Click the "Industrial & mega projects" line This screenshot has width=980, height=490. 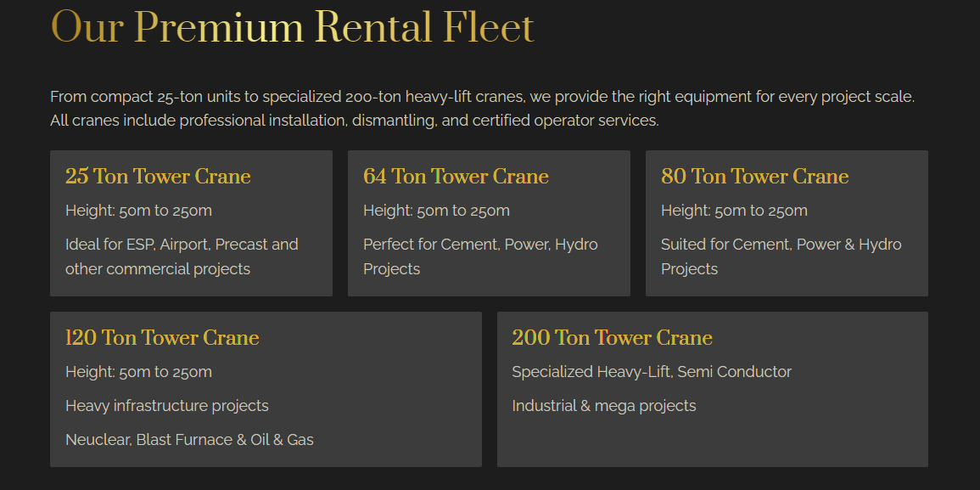pyautogui.click(x=603, y=406)
